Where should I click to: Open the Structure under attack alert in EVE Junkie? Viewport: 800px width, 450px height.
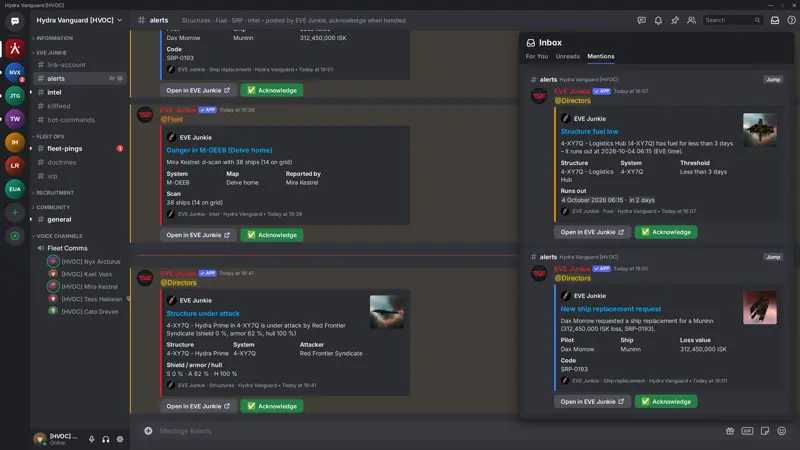pos(198,406)
